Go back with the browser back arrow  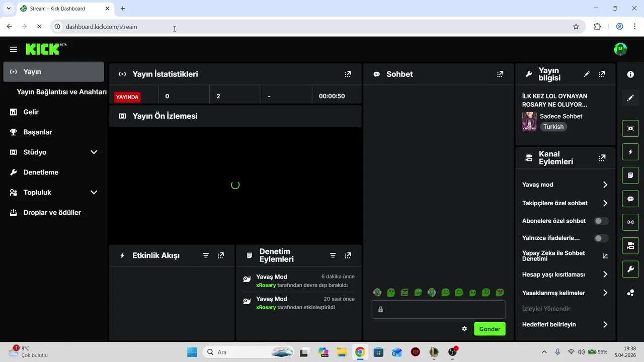(9, 27)
